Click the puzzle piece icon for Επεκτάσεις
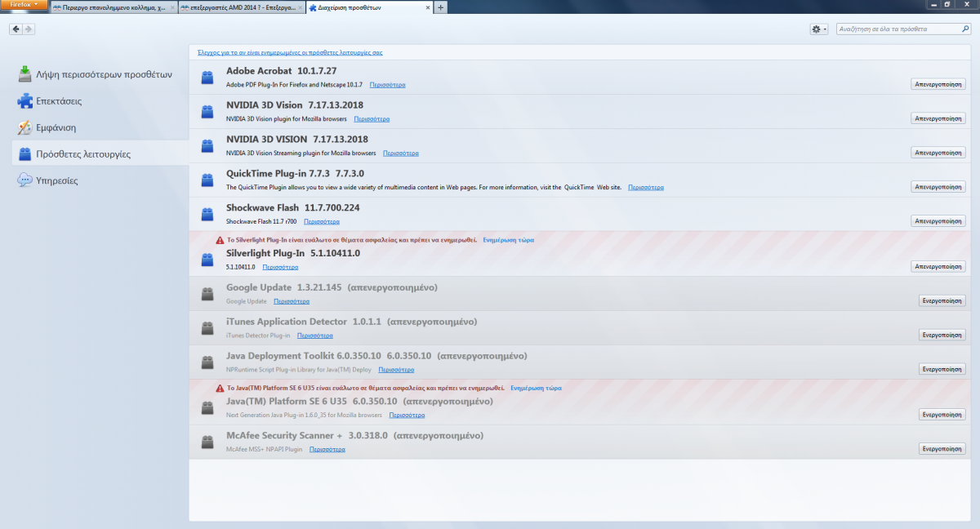Screen dimensions: 980x529 click(24, 101)
